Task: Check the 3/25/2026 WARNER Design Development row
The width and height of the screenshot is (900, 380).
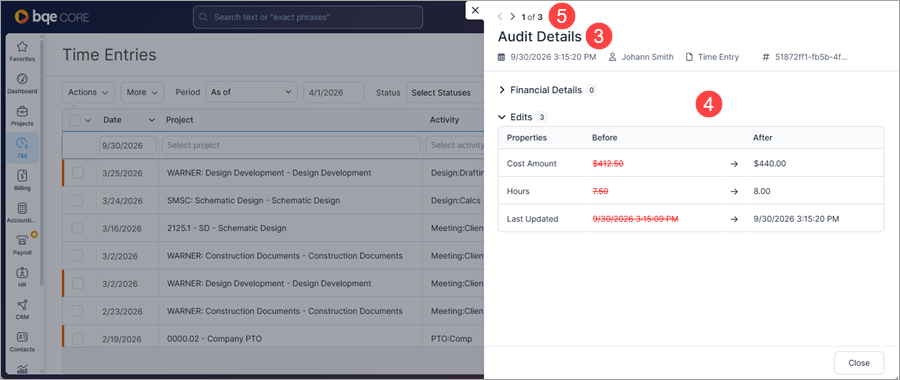Action: [78, 173]
